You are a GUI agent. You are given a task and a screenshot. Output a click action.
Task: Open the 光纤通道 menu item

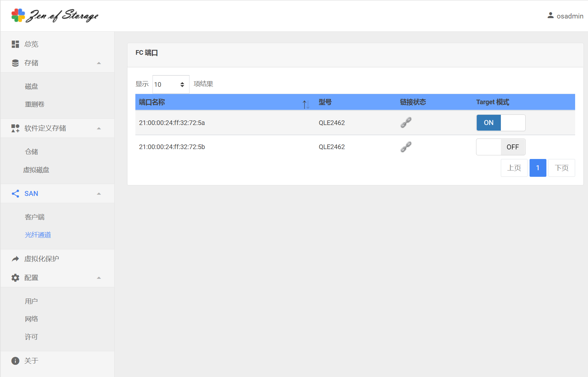tap(38, 235)
